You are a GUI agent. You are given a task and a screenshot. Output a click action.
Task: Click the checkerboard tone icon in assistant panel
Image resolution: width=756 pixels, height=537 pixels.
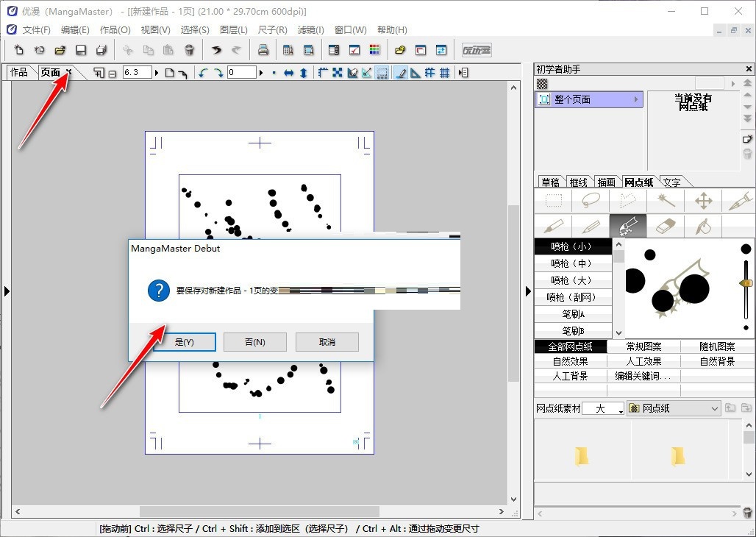(543, 84)
